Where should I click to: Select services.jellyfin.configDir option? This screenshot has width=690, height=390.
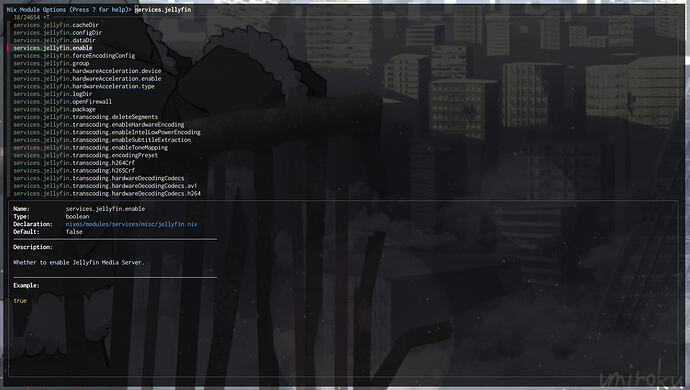pyautogui.click(x=58, y=33)
